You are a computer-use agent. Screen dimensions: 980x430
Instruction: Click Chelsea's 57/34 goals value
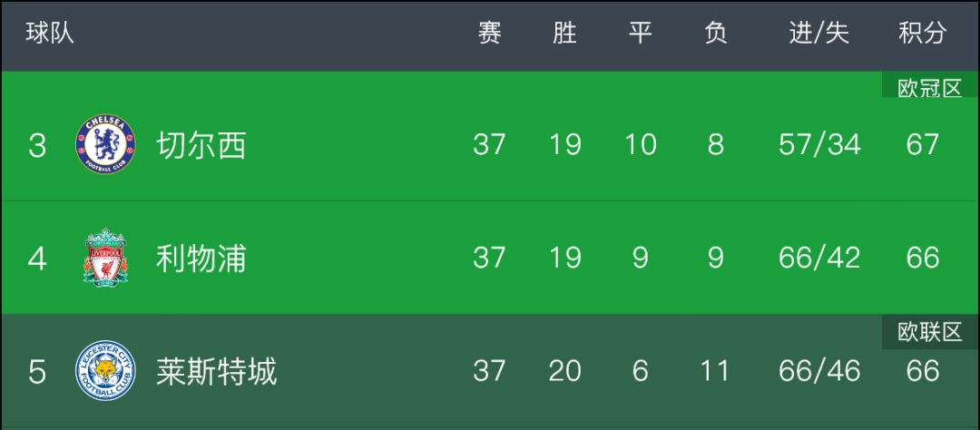coord(819,146)
